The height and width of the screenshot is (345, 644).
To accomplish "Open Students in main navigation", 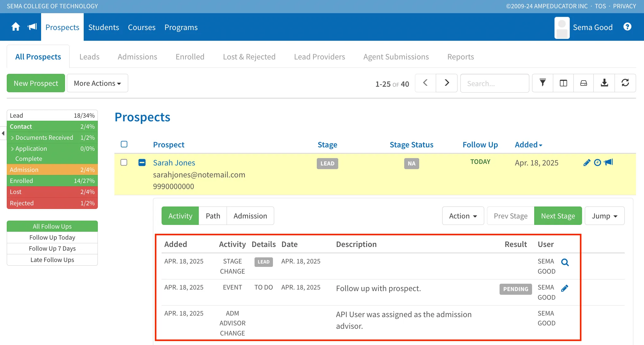I will [x=104, y=27].
